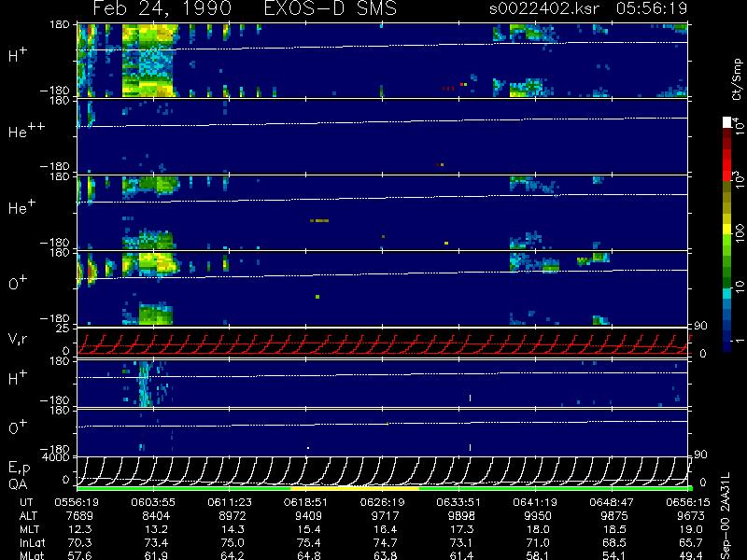The image size is (747, 560).
Task: Click InLat value '70.3'
Action: 80,542
